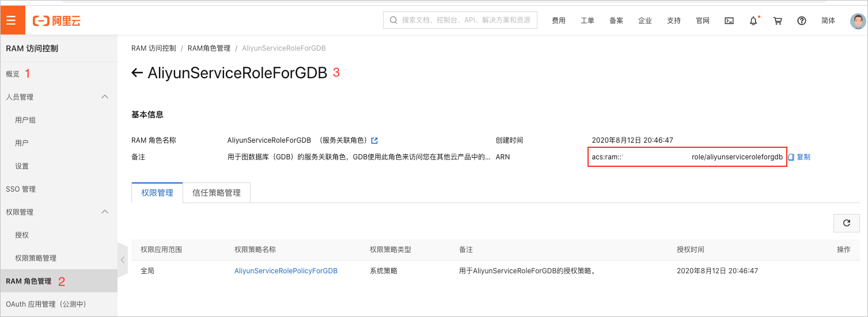Open the 工单 menu
Screen dimensions: 868x317
coord(587,21)
